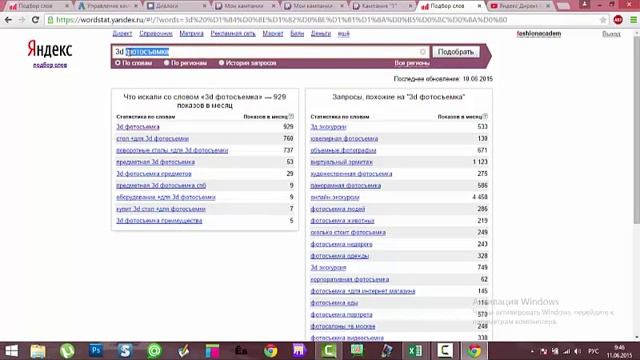Open the Деньги navigation link
The width and height of the screenshot is (640, 360).
[321, 34]
